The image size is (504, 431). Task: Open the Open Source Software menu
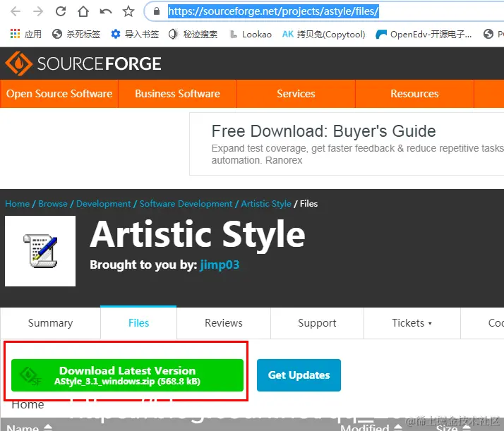[59, 94]
